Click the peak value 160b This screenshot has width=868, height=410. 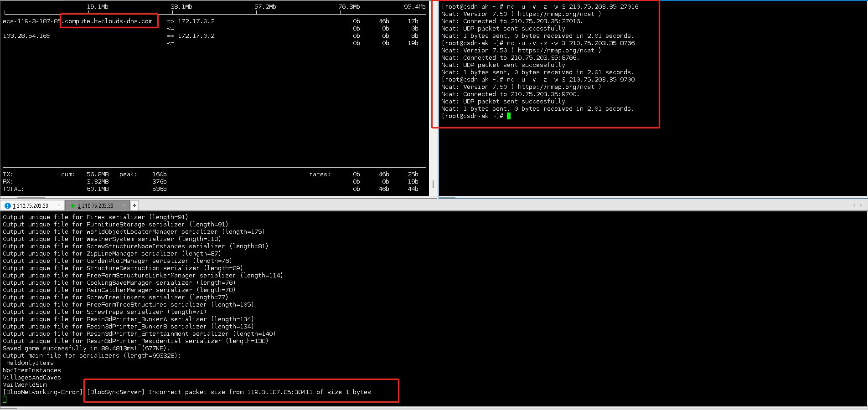pyautogui.click(x=160, y=174)
